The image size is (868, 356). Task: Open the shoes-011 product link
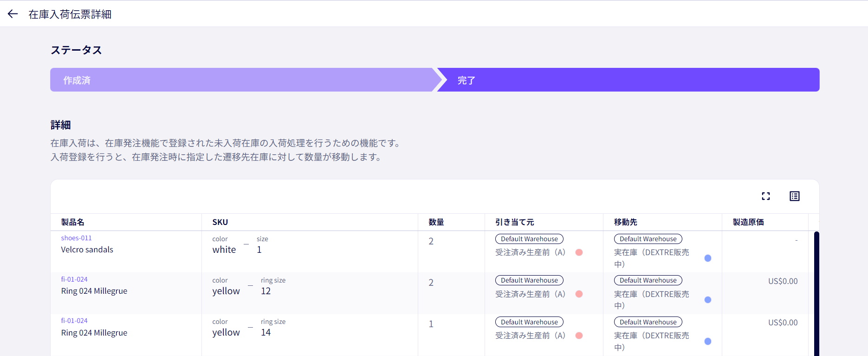[x=77, y=238]
